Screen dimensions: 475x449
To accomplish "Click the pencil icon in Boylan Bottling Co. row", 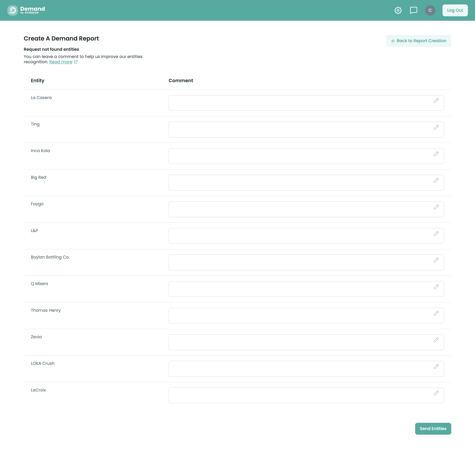I will pos(436,260).
